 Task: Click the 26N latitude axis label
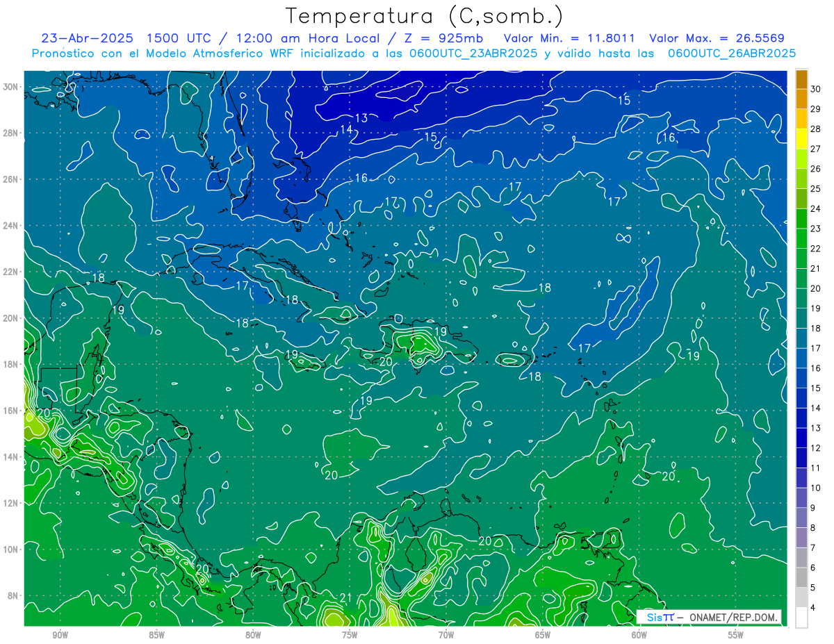[x=12, y=179]
